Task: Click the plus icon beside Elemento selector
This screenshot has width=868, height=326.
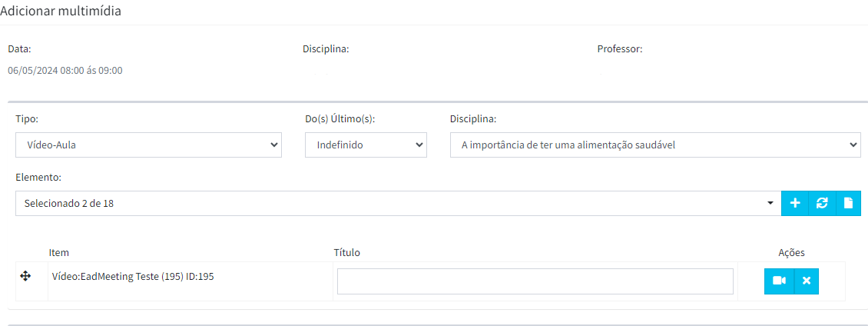Action: coord(795,204)
